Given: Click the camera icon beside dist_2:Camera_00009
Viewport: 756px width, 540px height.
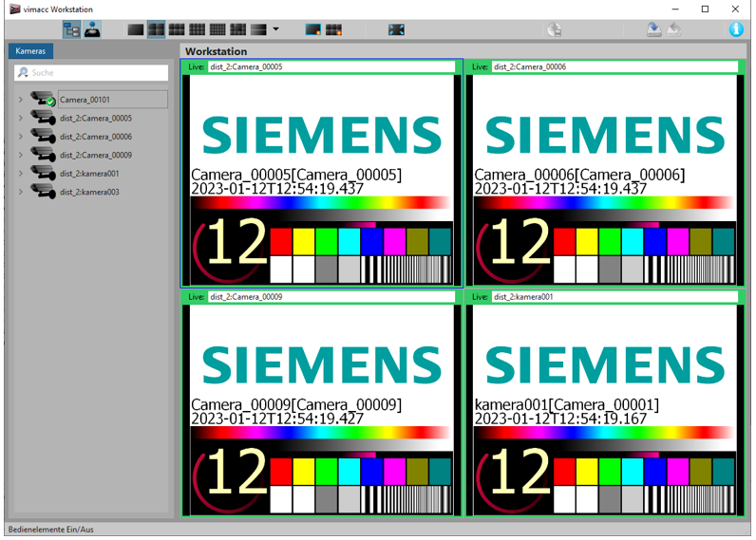Looking at the screenshot, I should coord(43,154).
